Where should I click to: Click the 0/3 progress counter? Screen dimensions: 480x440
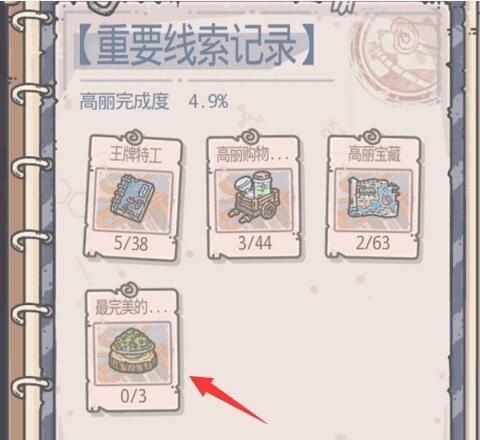click(x=133, y=396)
